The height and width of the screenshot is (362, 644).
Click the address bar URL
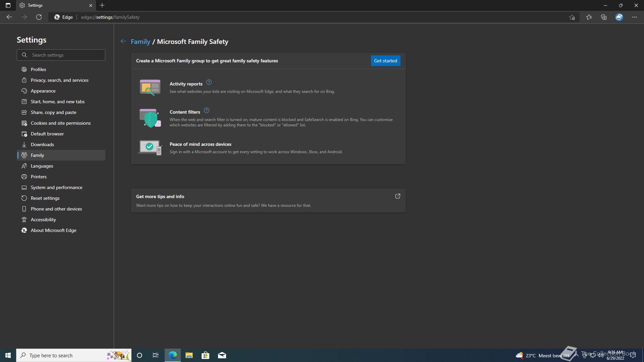(x=110, y=17)
